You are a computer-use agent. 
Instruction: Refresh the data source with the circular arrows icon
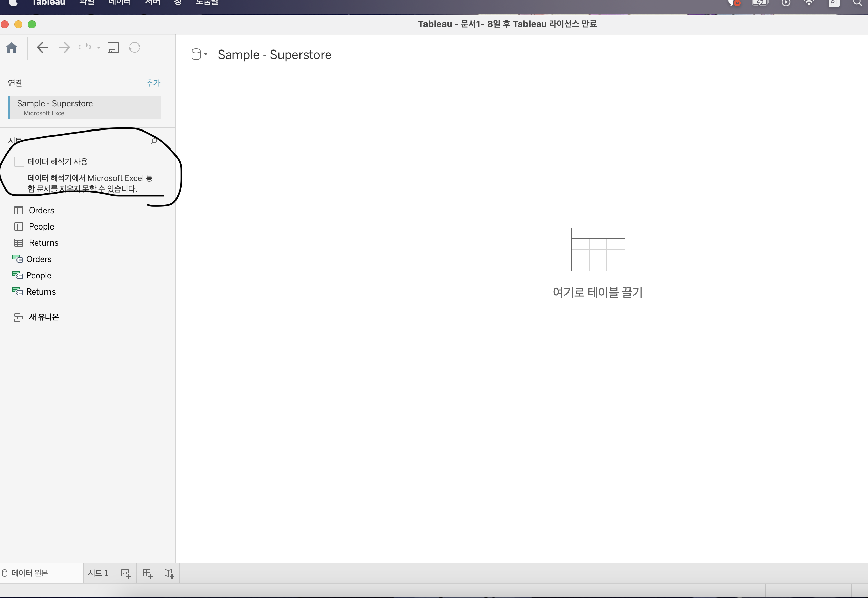pos(135,47)
